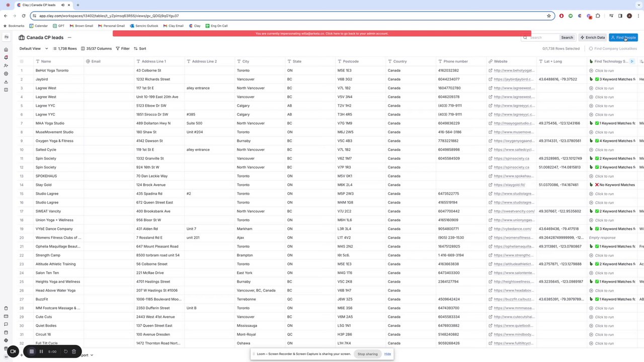Open the 35/37 Columns selector

96,48
